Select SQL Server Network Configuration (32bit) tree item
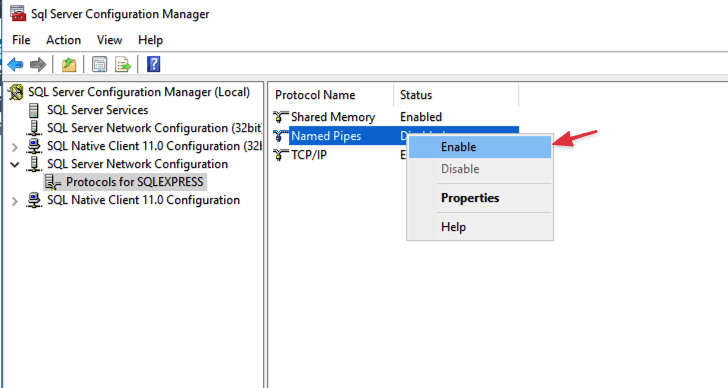This screenshot has height=388, width=728. tap(154, 128)
